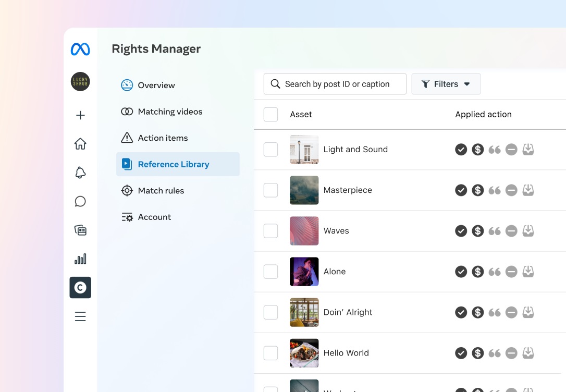The width and height of the screenshot is (566, 392).
Task: Click the download-tray icon for Alone
Action: coord(528,271)
